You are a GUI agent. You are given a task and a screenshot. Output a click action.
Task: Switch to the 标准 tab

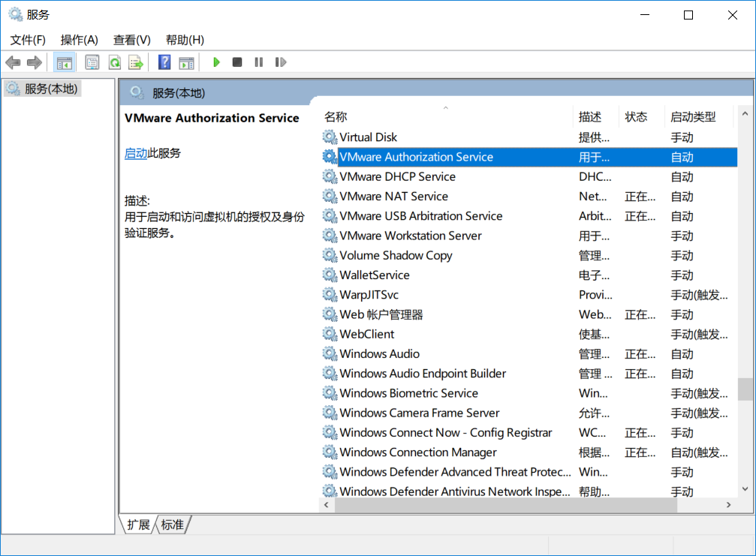172,524
